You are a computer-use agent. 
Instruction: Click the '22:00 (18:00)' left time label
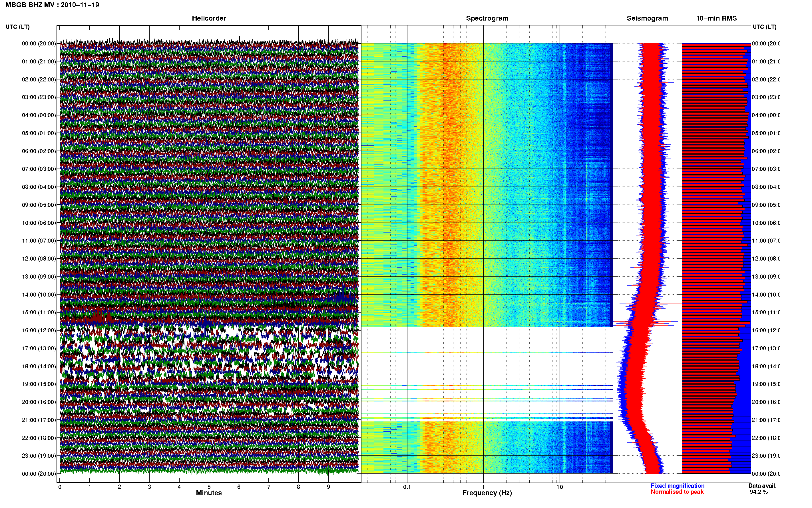pyautogui.click(x=39, y=438)
